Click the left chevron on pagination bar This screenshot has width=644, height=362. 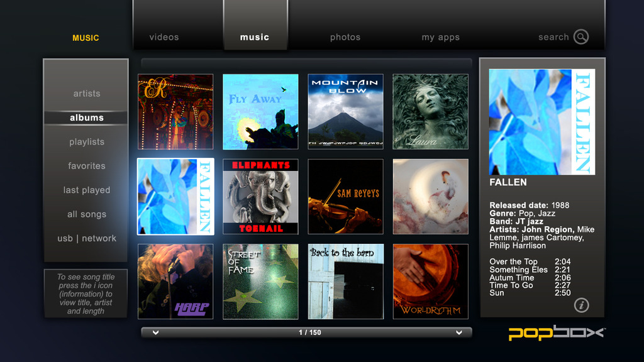click(x=156, y=332)
